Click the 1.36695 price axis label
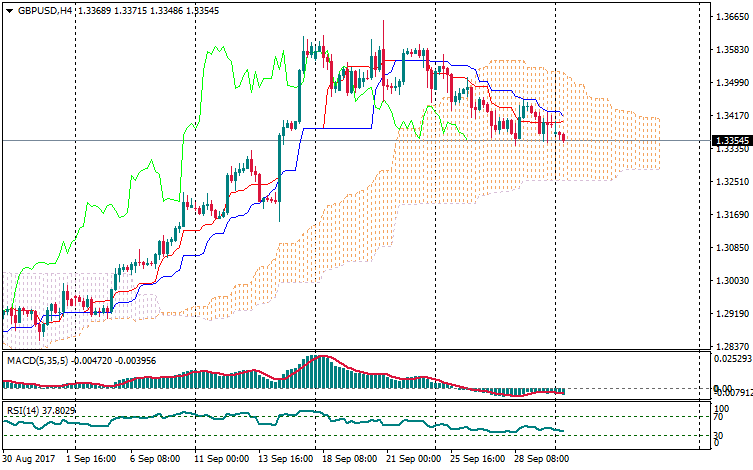 (728, 17)
